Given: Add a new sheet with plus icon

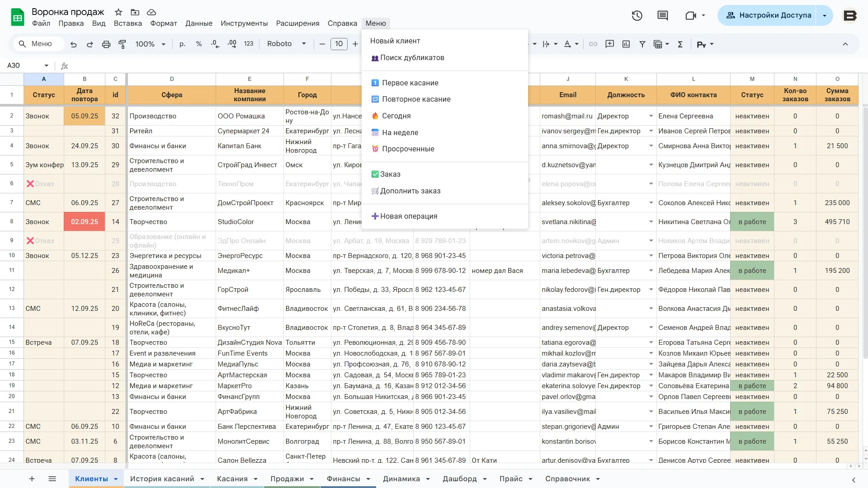Looking at the screenshot, I should coord(32,479).
